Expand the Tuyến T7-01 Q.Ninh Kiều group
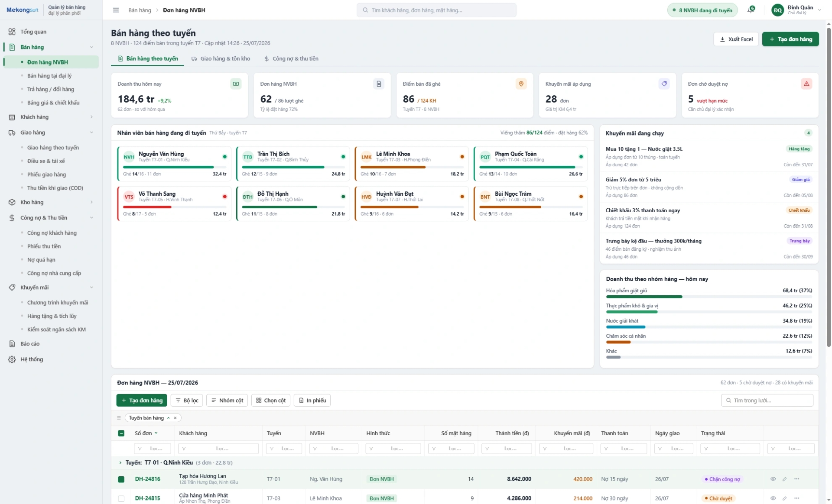The image size is (832, 504). tap(120, 462)
